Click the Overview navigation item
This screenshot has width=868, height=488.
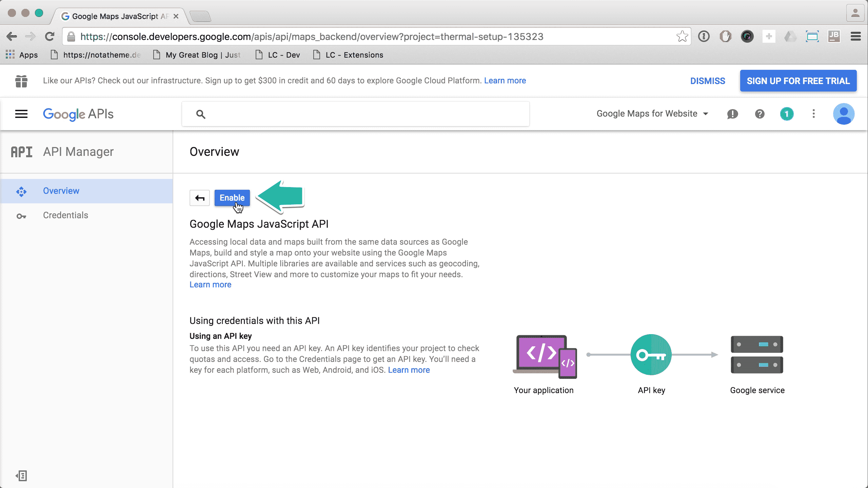61,190
